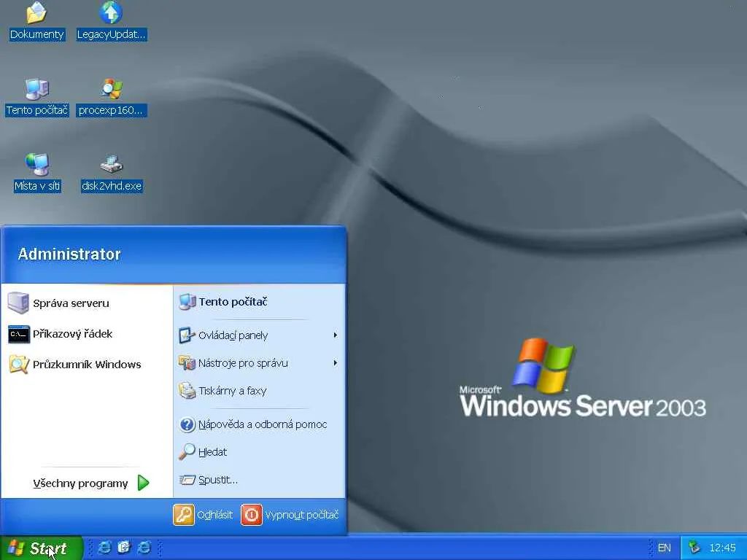Open Tento počítač in Start menu
Image resolution: width=747 pixels, height=560 pixels.
pyautogui.click(x=259, y=302)
